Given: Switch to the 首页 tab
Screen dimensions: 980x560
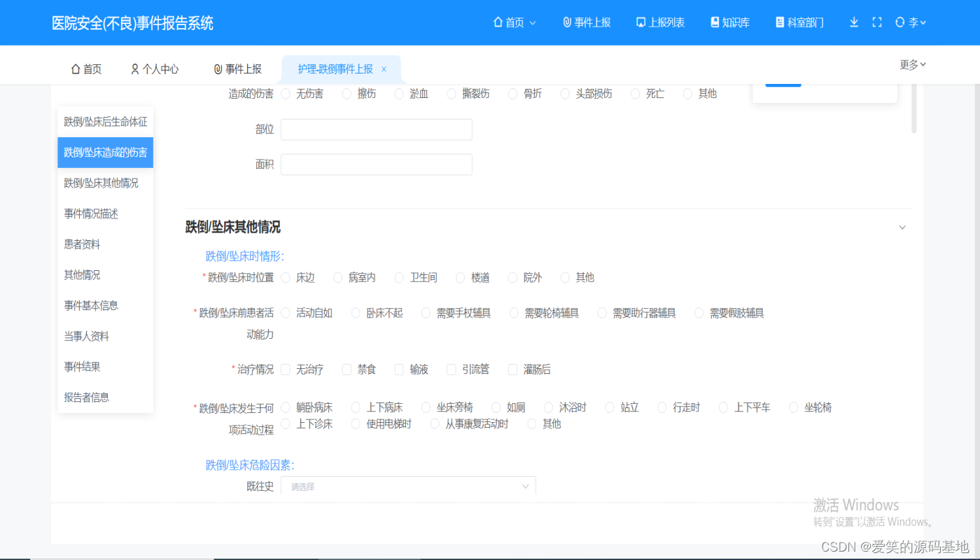Looking at the screenshot, I should tap(86, 69).
